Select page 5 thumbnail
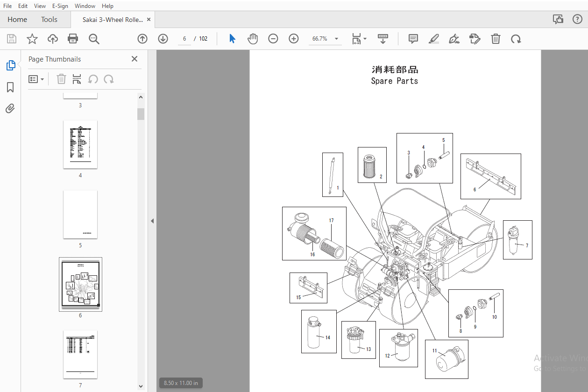This screenshot has width=588, height=392. point(80,214)
